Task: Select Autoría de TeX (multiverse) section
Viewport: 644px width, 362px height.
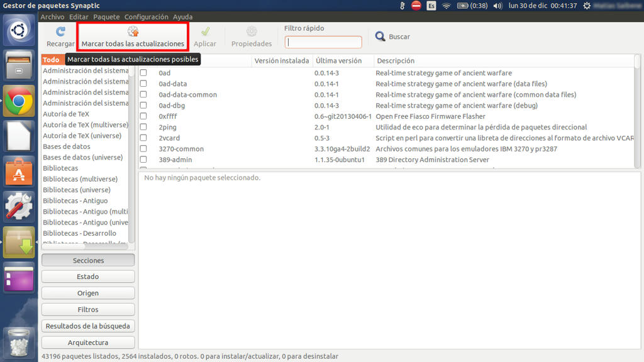Action: [x=86, y=125]
